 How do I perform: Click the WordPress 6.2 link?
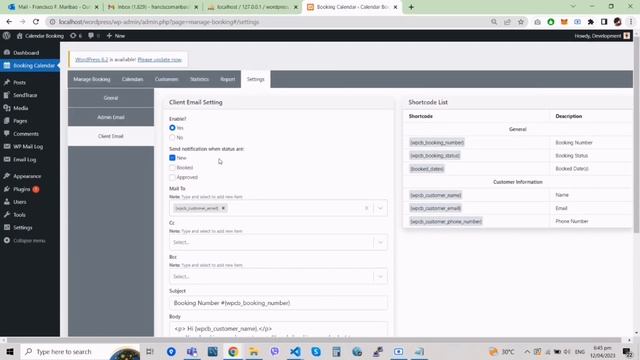pyautogui.click(x=91, y=60)
